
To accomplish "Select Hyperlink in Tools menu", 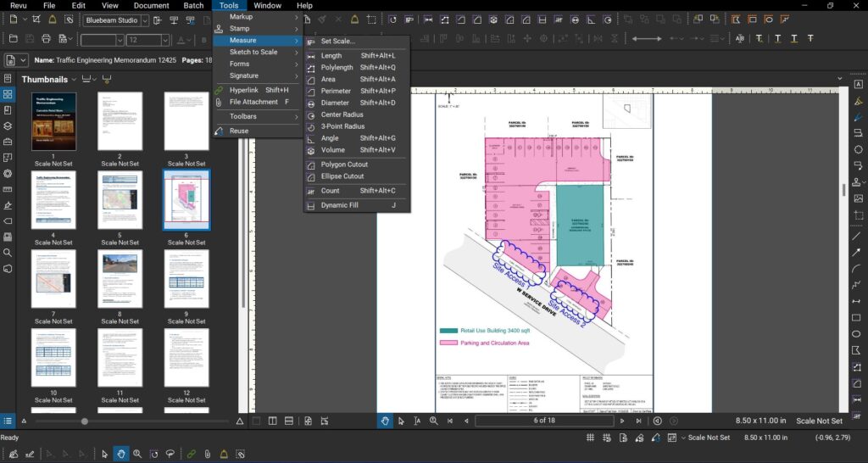I will coord(258,90).
